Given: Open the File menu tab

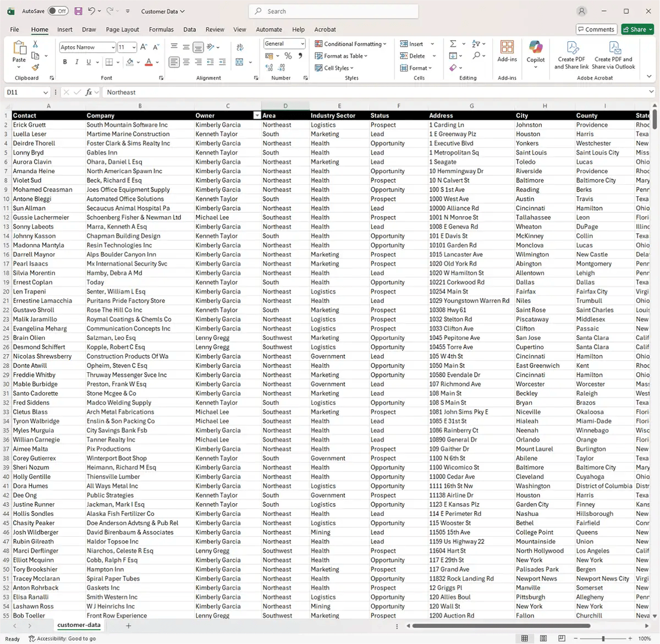Looking at the screenshot, I should click(14, 30).
